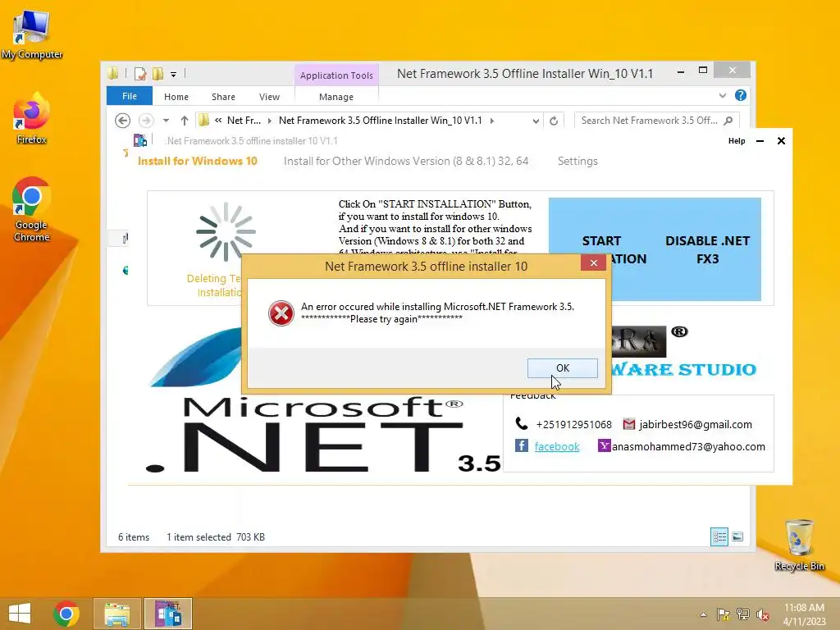Open the File menu in Explorer
Viewport: 840px width, 630px height.
point(129,96)
